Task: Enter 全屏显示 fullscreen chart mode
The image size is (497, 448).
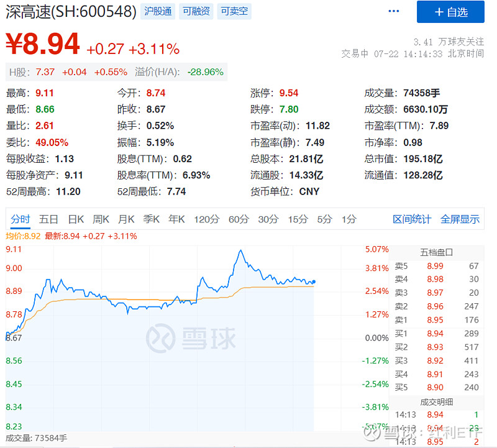Action: (460, 219)
